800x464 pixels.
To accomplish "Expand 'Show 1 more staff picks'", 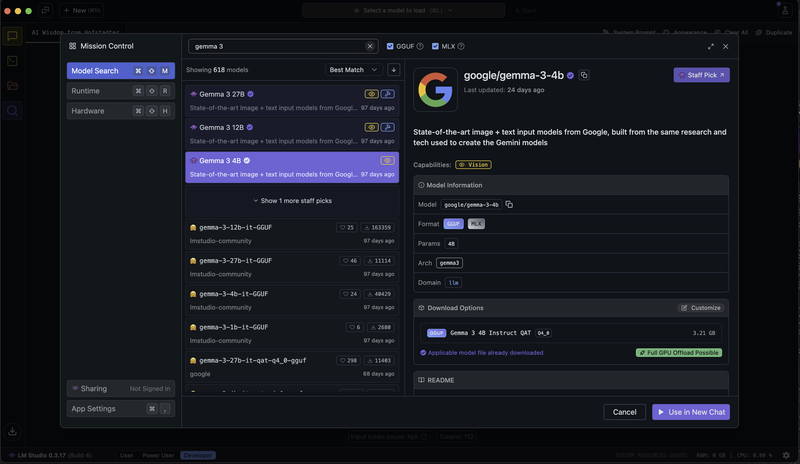I will [x=292, y=201].
